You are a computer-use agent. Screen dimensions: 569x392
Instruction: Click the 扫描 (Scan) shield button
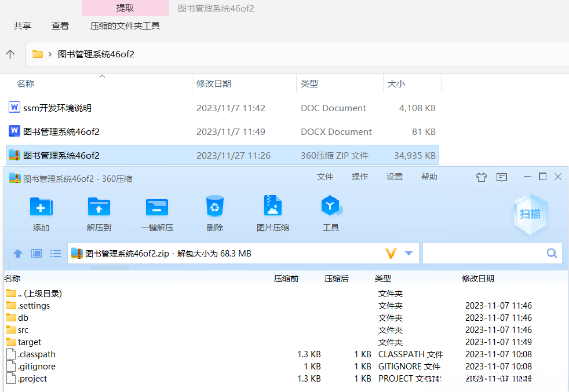[530, 214]
